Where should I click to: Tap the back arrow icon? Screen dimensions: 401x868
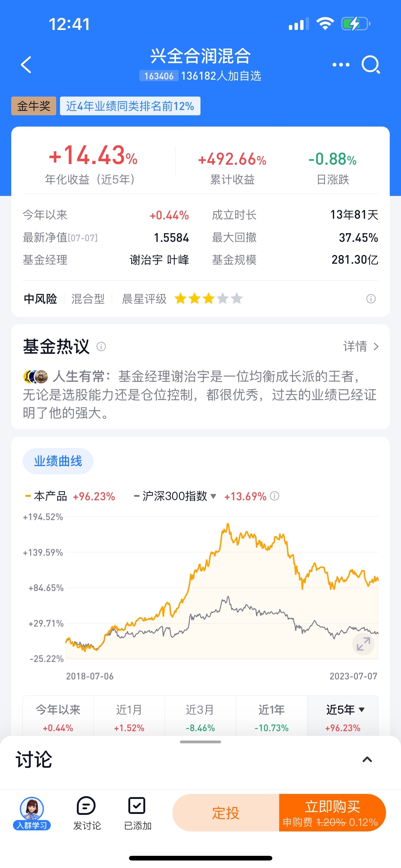(x=26, y=64)
